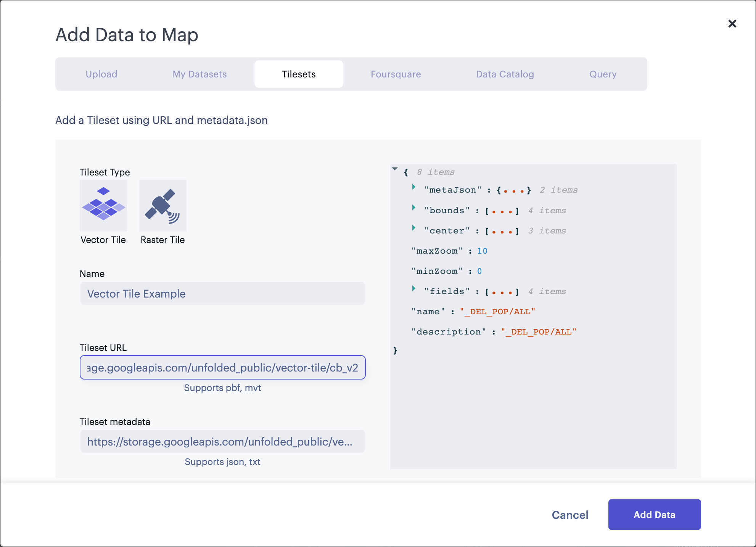Viewport: 756px width, 547px height.
Task: Click into the Tileset URL field
Action: (222, 367)
